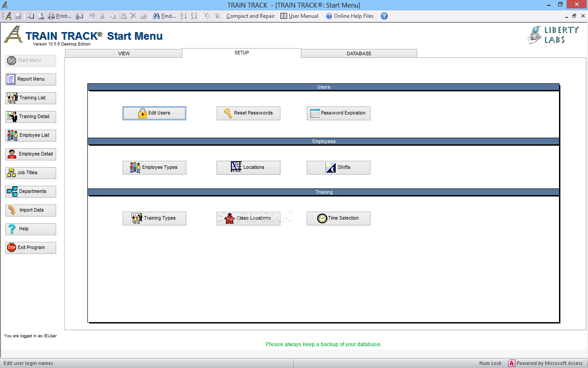Click Compact and Repair in toolbar
The image size is (588, 368).
[x=251, y=16]
